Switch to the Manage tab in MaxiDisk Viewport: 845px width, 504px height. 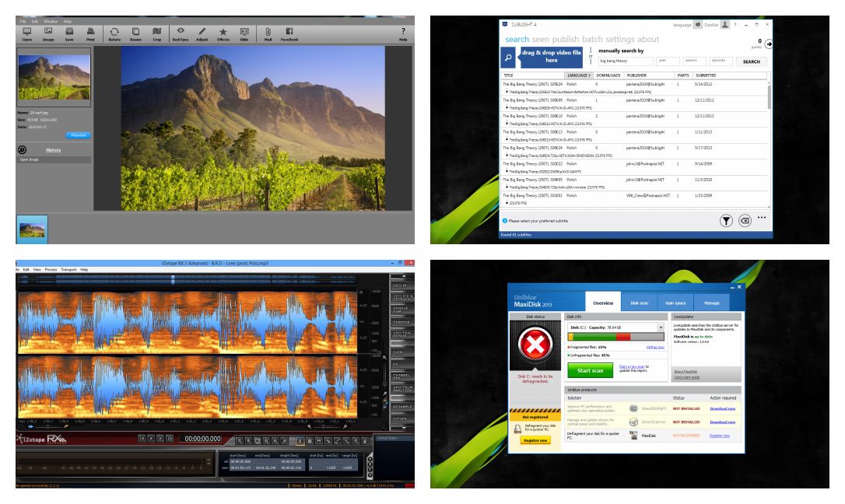point(711,303)
